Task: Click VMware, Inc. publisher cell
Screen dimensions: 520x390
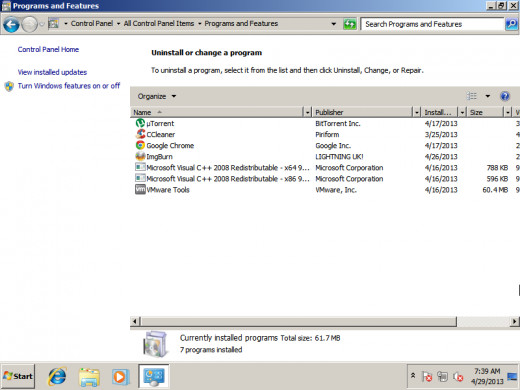Action: [336, 190]
